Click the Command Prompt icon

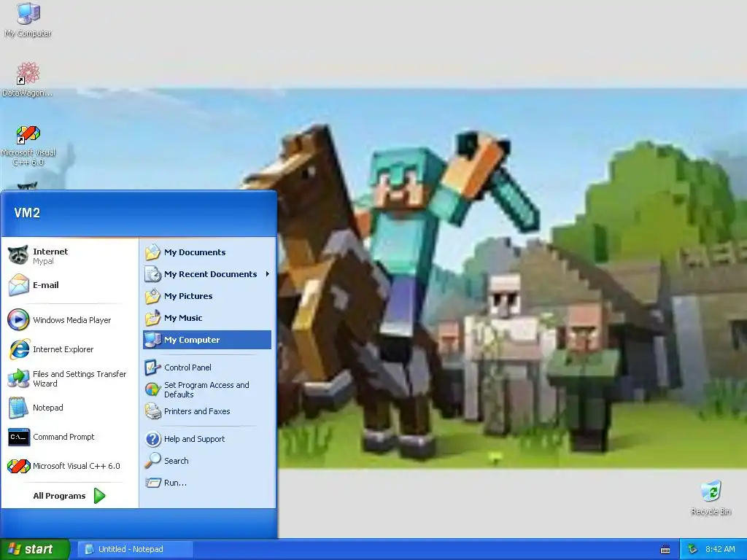18,437
